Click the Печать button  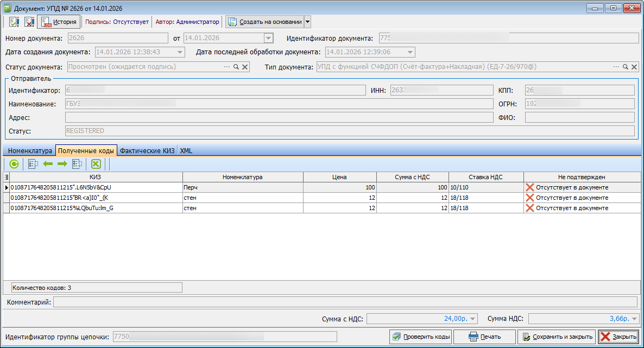tap(484, 337)
